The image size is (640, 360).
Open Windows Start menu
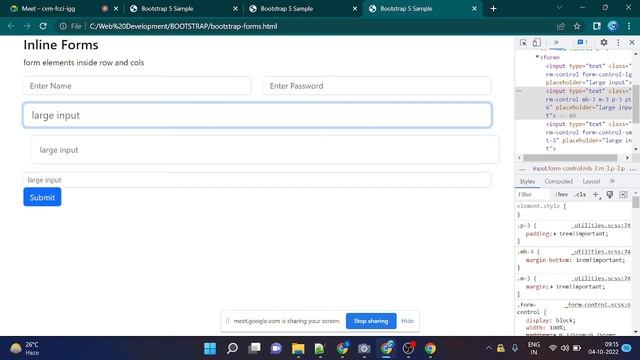(x=210, y=348)
